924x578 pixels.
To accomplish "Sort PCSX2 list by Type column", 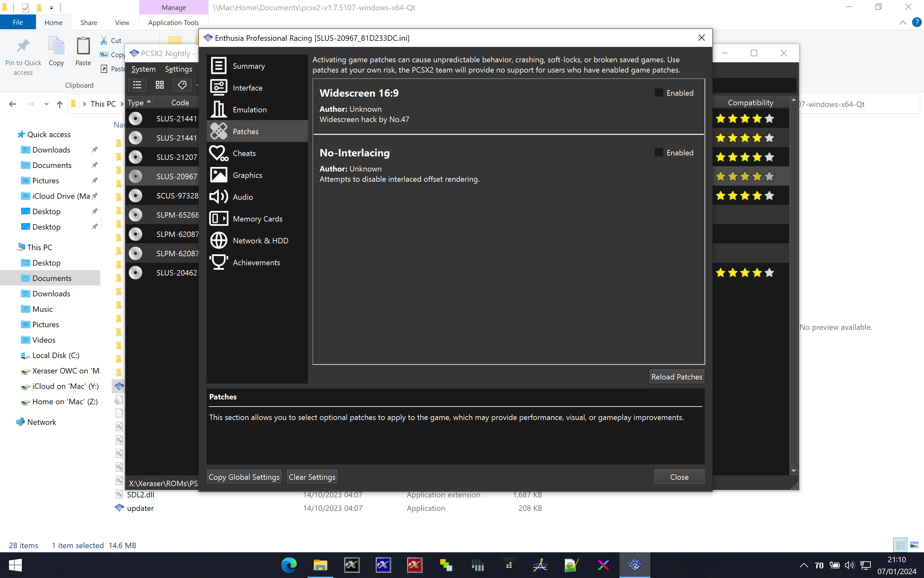I will click(x=140, y=102).
